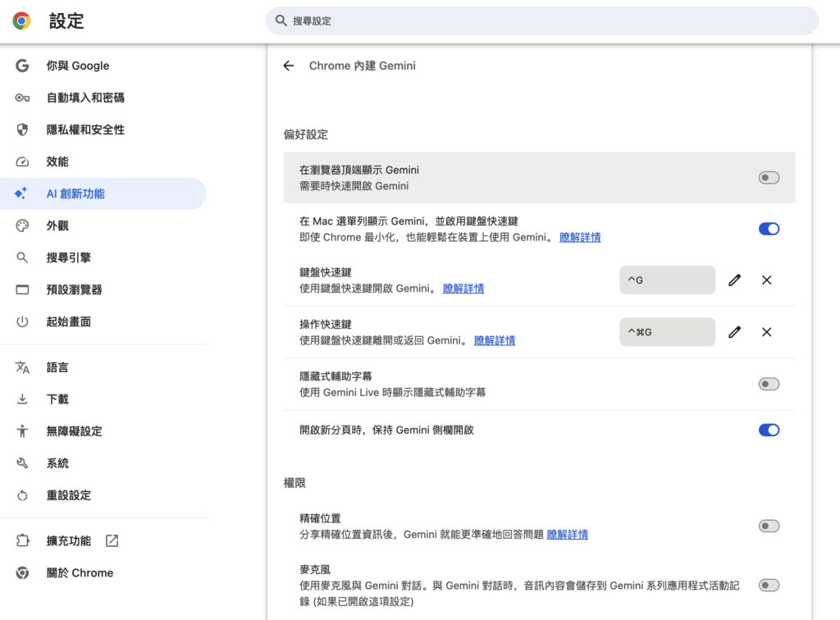Click the wrench icon for 系統
Screen dimensions: 840x620
22,463
